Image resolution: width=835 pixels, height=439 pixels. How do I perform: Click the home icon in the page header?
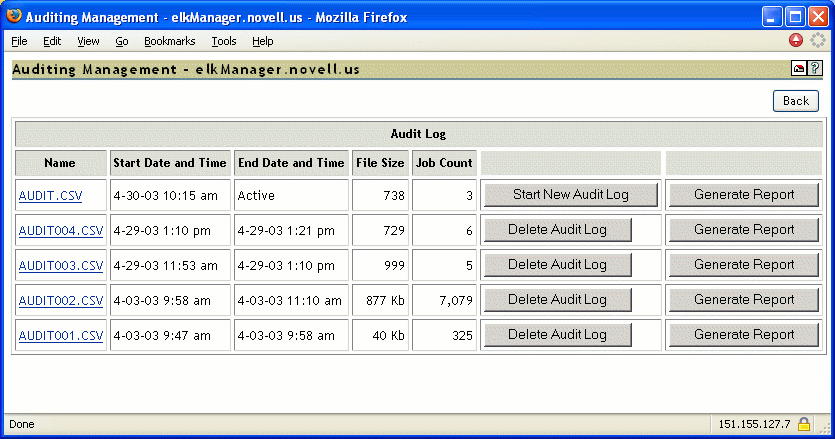[798, 69]
